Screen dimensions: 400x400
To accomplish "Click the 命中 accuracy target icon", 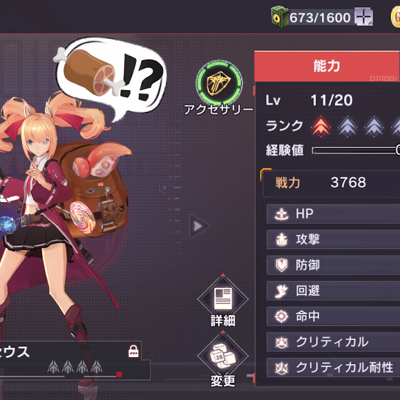I will point(281,316).
